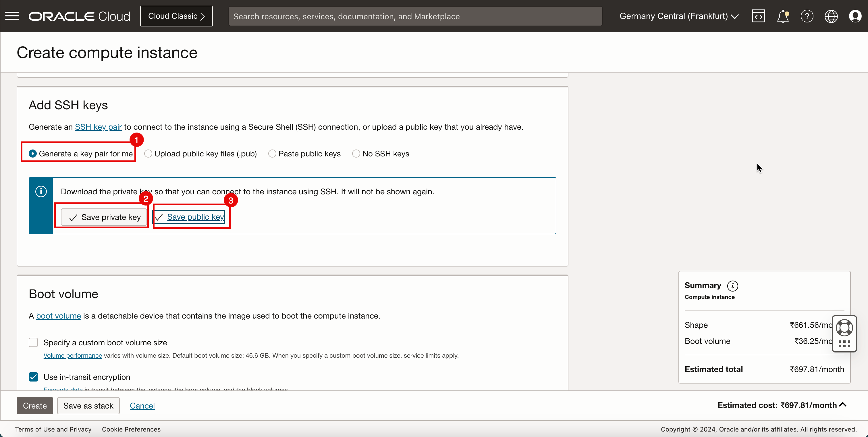Click the Summary info circle icon
The height and width of the screenshot is (437, 868).
pos(733,285)
